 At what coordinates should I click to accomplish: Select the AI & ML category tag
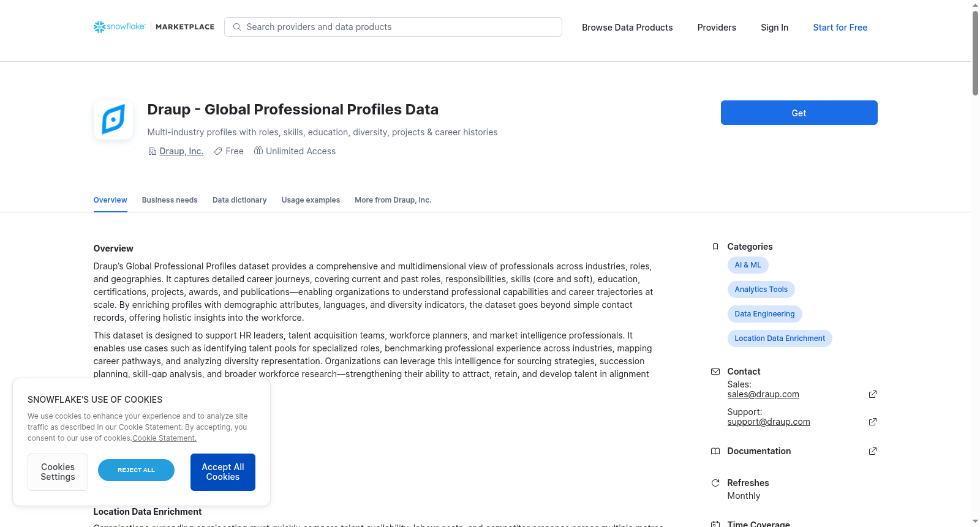(748, 265)
